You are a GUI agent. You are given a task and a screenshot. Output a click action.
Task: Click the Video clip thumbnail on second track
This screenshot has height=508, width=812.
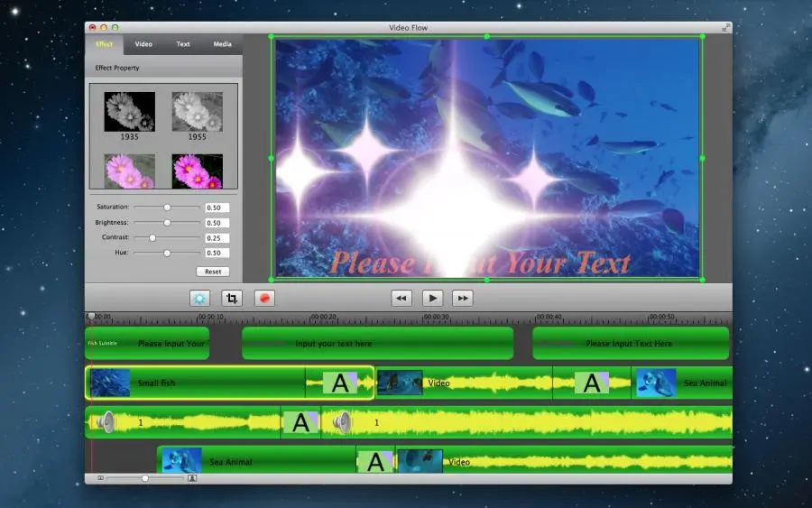pyautogui.click(x=400, y=383)
